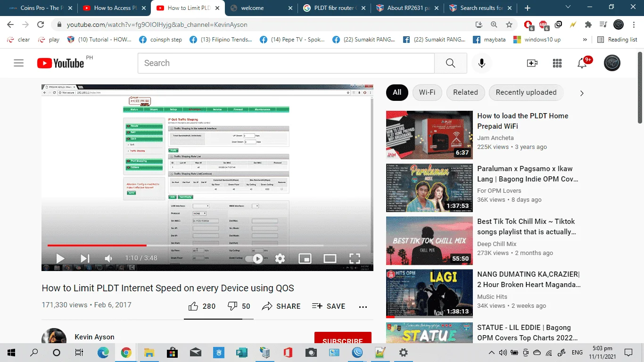
Task: Open Best Tik Tok Chill Mix thumbnail
Action: (x=429, y=241)
